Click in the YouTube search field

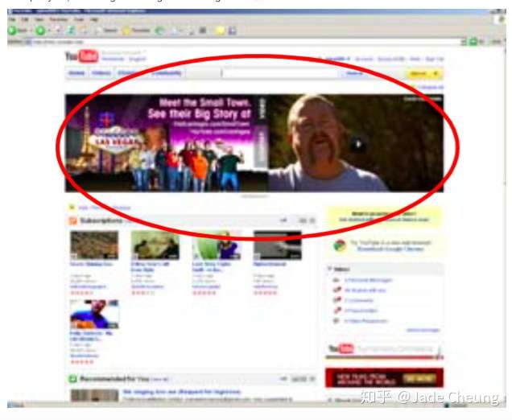point(280,73)
